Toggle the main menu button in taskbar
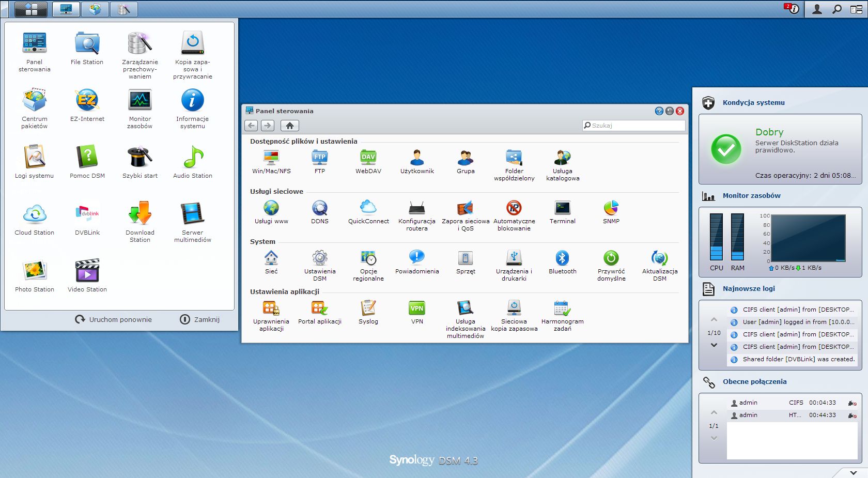Screen dimensions: 868x478 click(31, 9)
